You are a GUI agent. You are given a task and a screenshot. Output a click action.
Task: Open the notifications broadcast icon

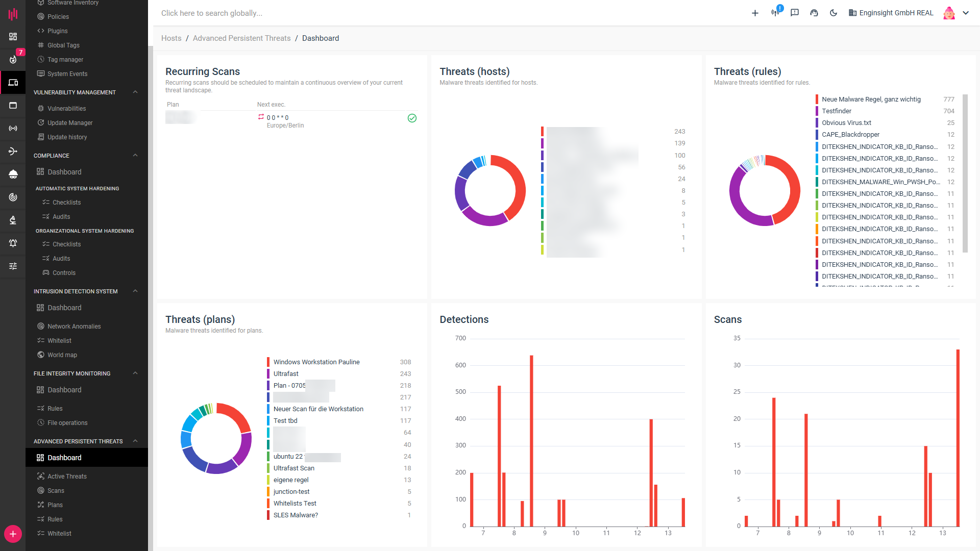coord(775,13)
